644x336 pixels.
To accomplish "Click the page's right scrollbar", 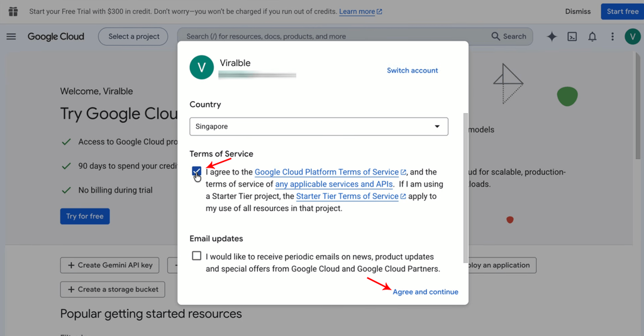I will [x=638, y=107].
